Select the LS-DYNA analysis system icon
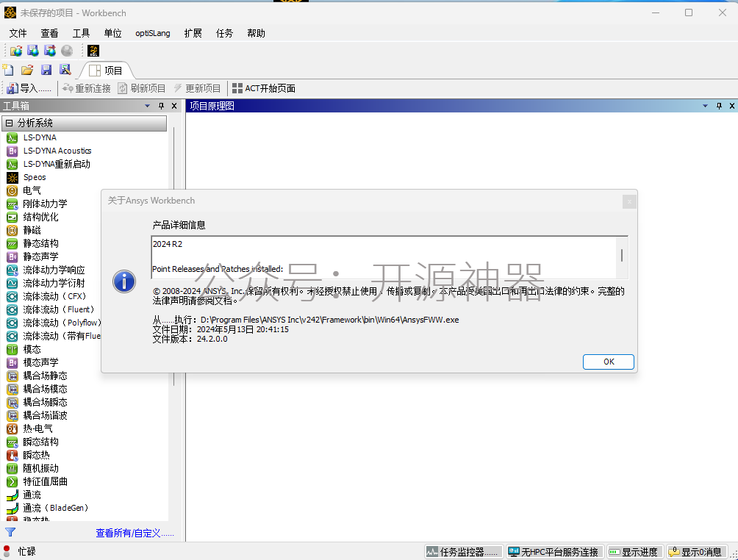The width and height of the screenshot is (738, 560). coord(12,138)
